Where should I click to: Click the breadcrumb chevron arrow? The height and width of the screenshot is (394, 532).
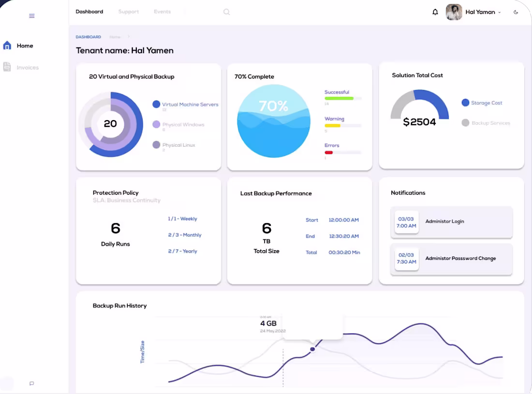[129, 36]
